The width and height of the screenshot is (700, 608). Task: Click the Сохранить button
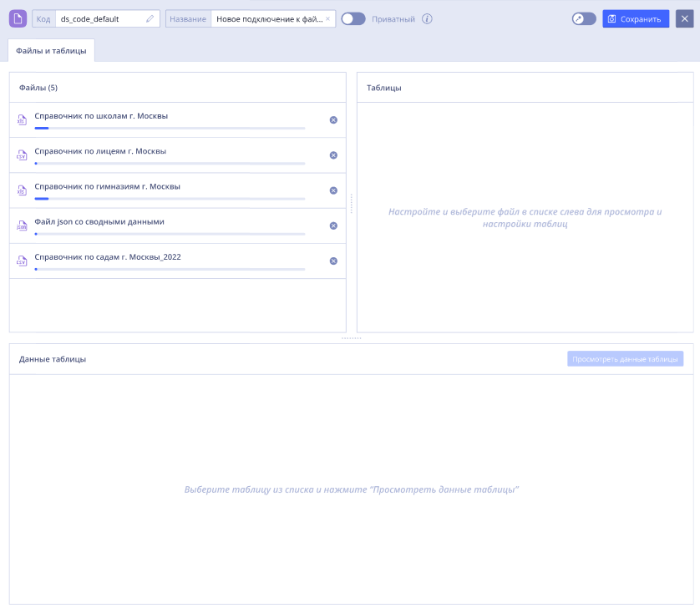(x=636, y=18)
